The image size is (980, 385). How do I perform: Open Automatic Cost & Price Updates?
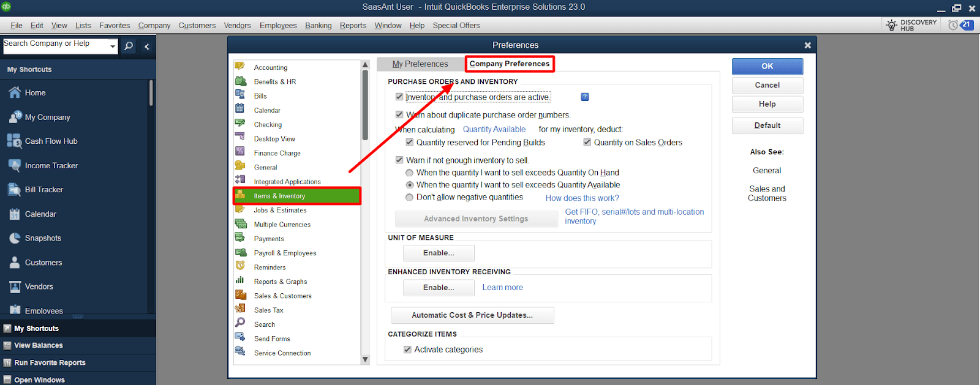tap(472, 315)
